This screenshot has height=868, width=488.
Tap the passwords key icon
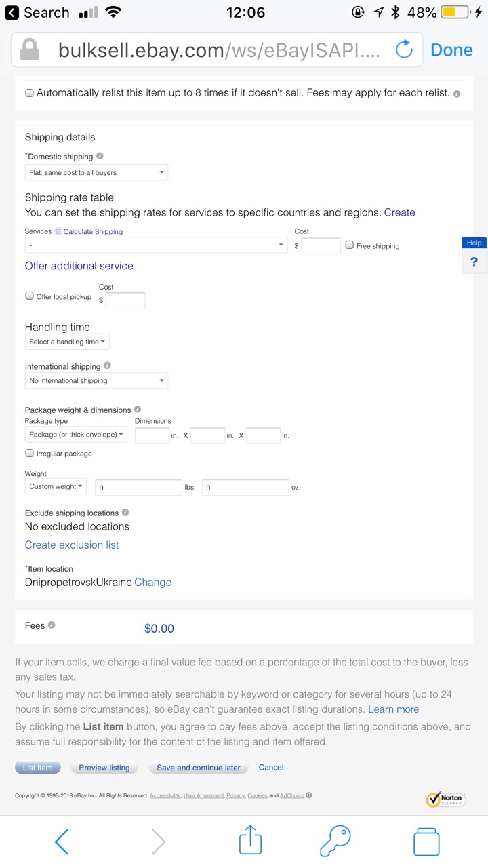coord(335,841)
